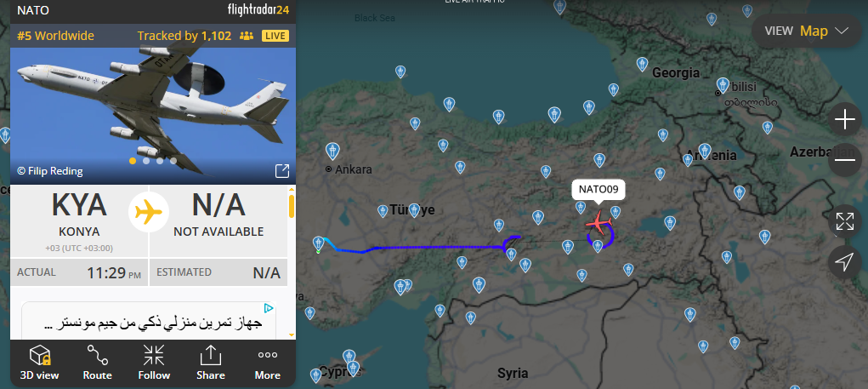868x389 pixels.
Task: Select the second photo carousel dot
Action: (x=146, y=161)
